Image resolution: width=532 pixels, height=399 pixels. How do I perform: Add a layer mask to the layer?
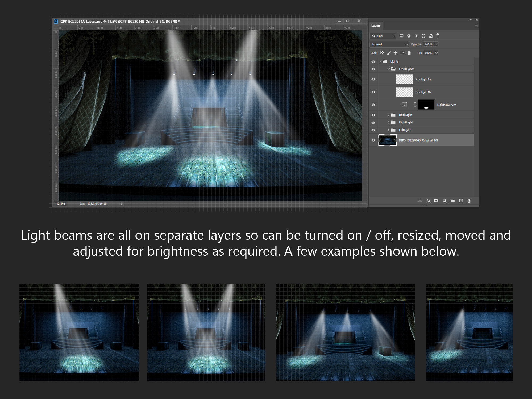[436, 201]
